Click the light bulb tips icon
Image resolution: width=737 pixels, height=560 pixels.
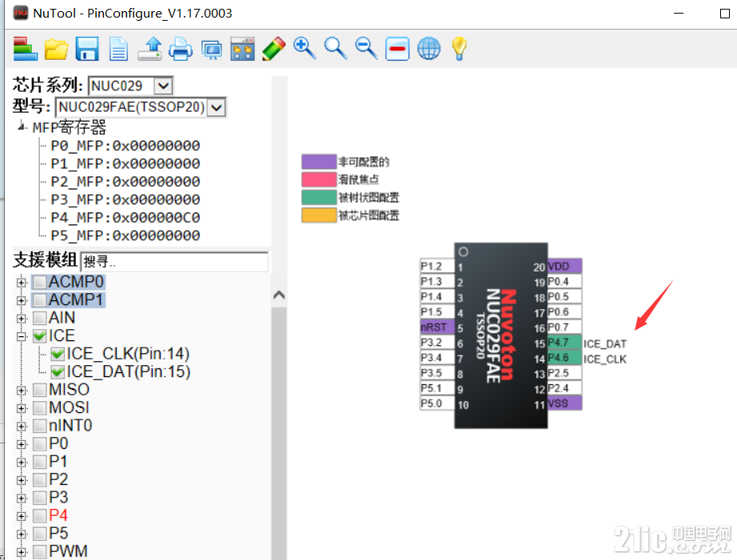459,49
